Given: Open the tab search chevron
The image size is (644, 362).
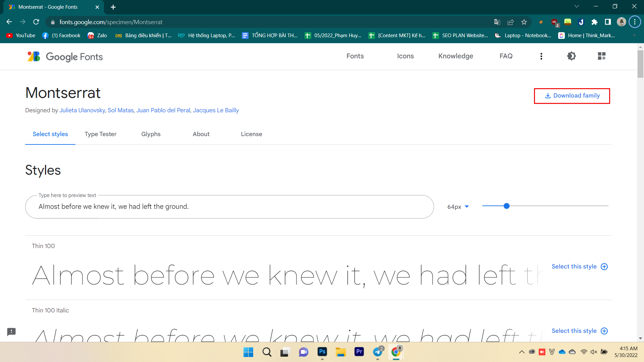Looking at the screenshot, I should point(577,6).
